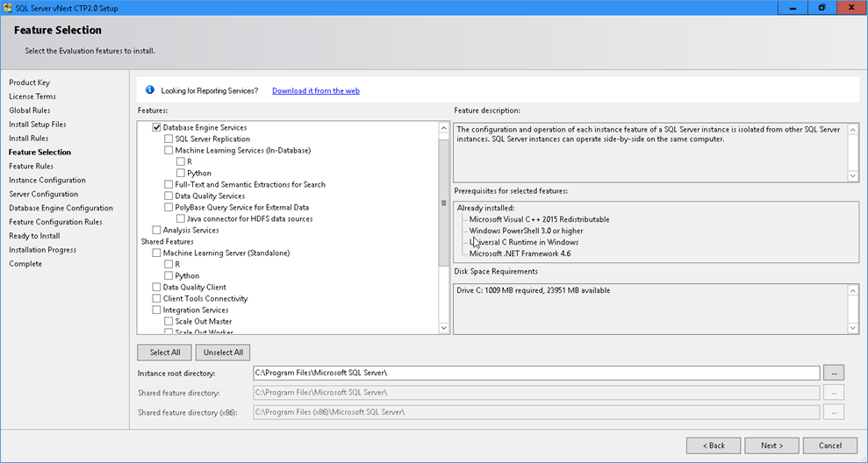Enable Full-Text and Semantic Extractions for Search
The width and height of the screenshot is (868, 463).
coord(169,184)
